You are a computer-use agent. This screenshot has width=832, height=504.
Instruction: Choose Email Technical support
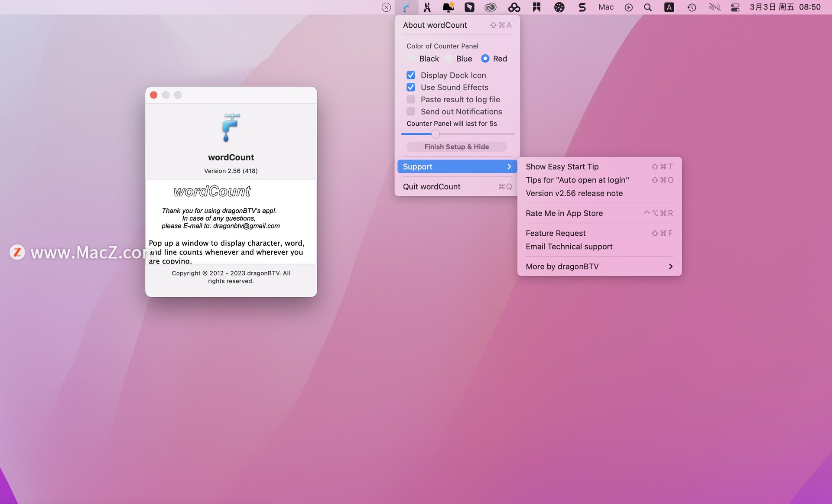[599, 247]
